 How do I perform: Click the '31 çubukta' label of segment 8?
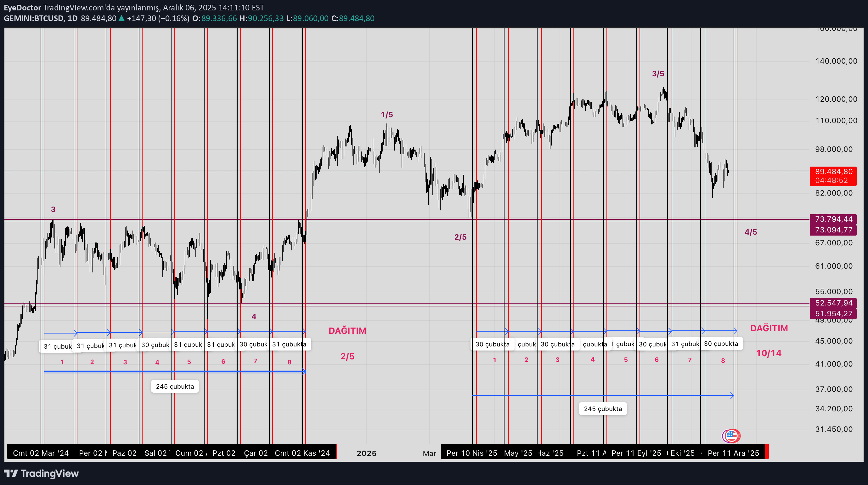click(x=289, y=344)
